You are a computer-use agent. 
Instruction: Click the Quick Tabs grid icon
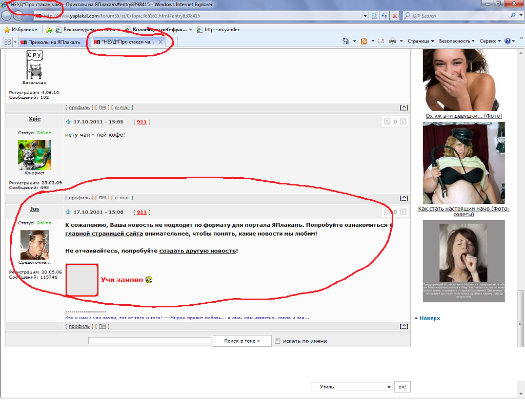(x=8, y=41)
